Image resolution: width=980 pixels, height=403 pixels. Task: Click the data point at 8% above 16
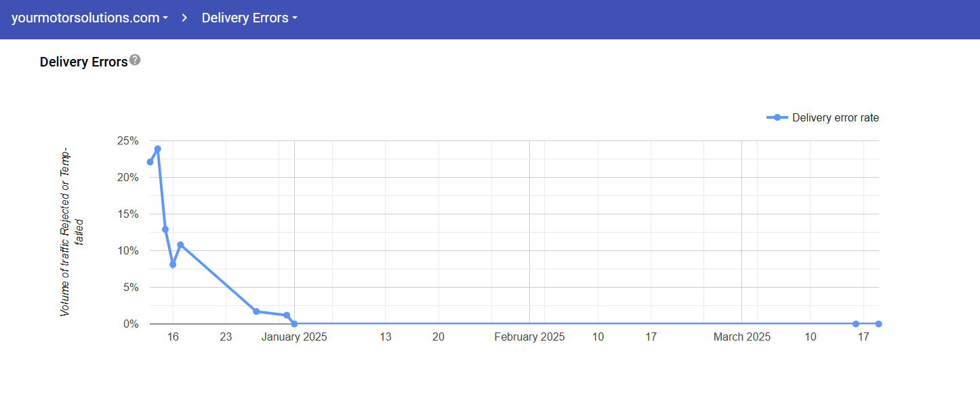[x=173, y=265]
